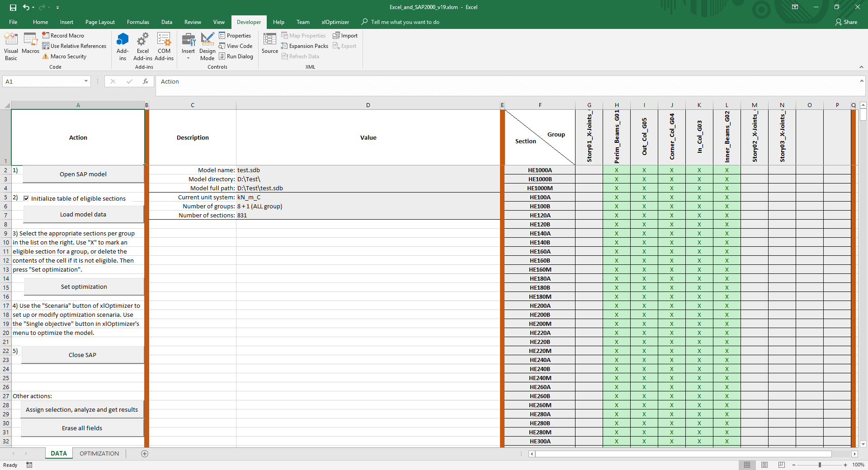This screenshot has width=868, height=470.
Task: Add a new sheet
Action: [x=145, y=454]
